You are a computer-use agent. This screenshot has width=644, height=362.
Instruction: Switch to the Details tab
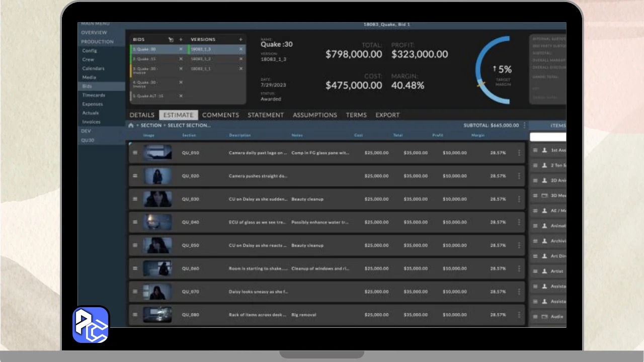142,115
